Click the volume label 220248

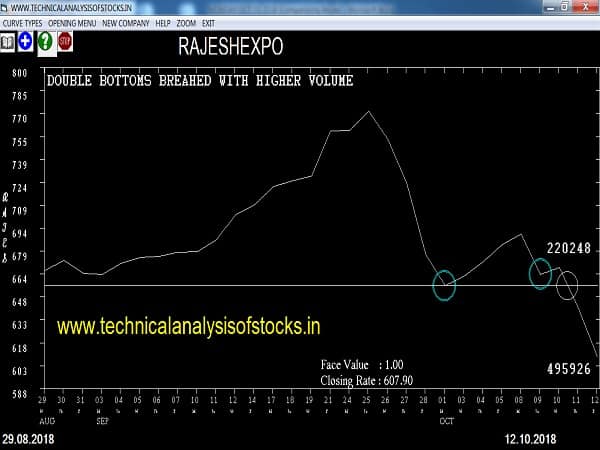568,247
